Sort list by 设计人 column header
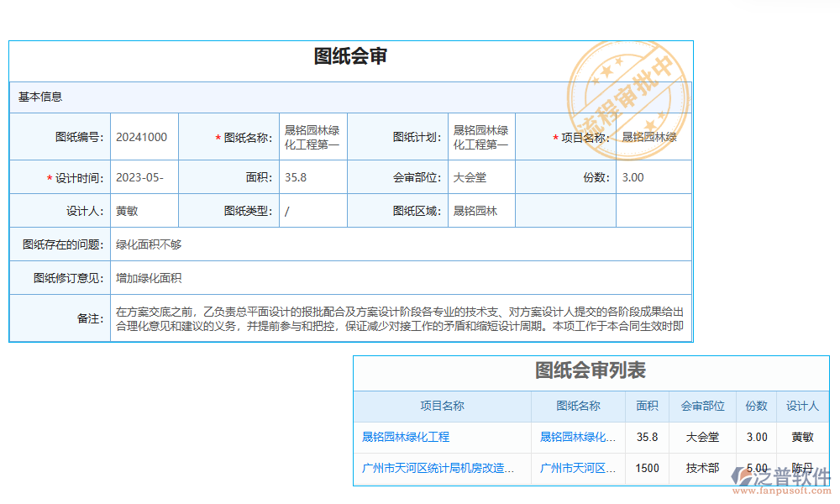Image resolution: width=840 pixels, height=504 pixels. pyautogui.click(x=802, y=406)
